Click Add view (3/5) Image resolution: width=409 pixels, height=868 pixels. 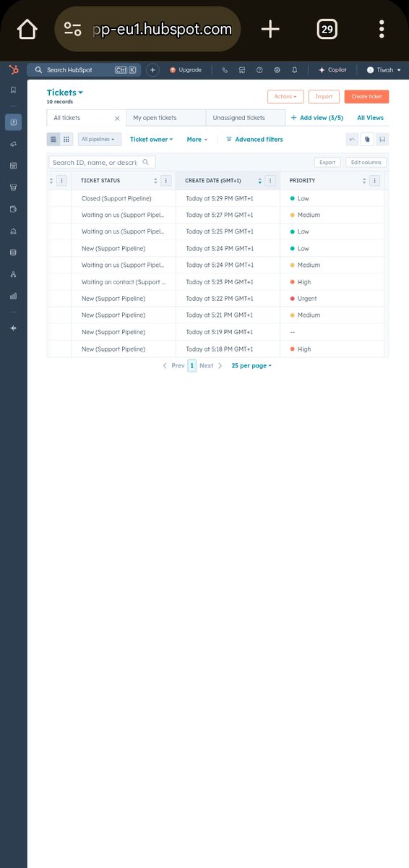317,118
